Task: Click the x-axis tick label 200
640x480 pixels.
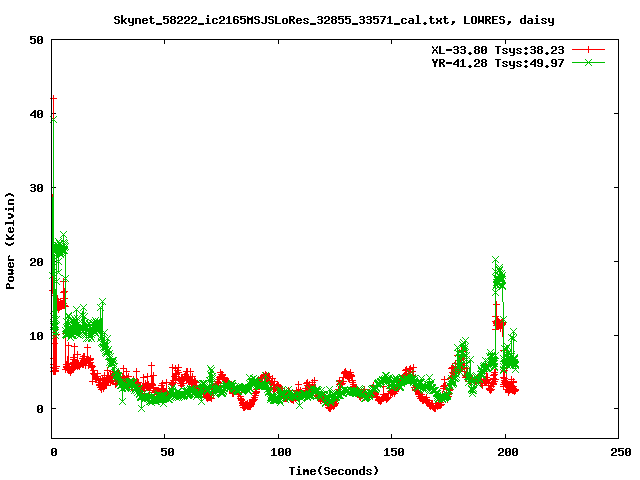Action: point(507,452)
